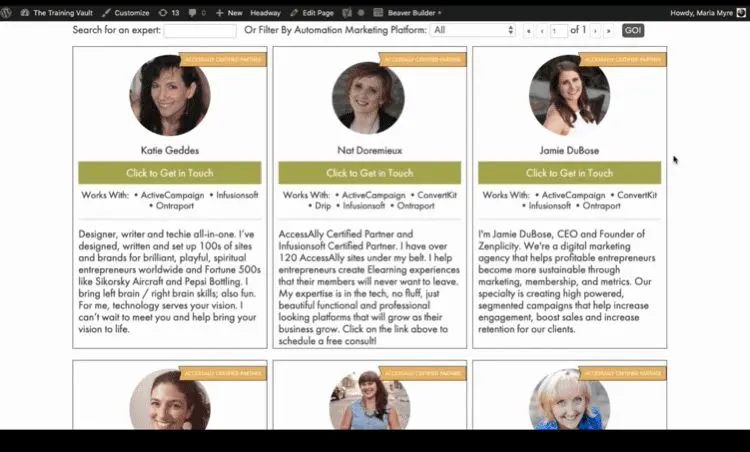The width and height of the screenshot is (750, 452).
Task: Open the comments bubble icon
Action: click(x=192, y=13)
